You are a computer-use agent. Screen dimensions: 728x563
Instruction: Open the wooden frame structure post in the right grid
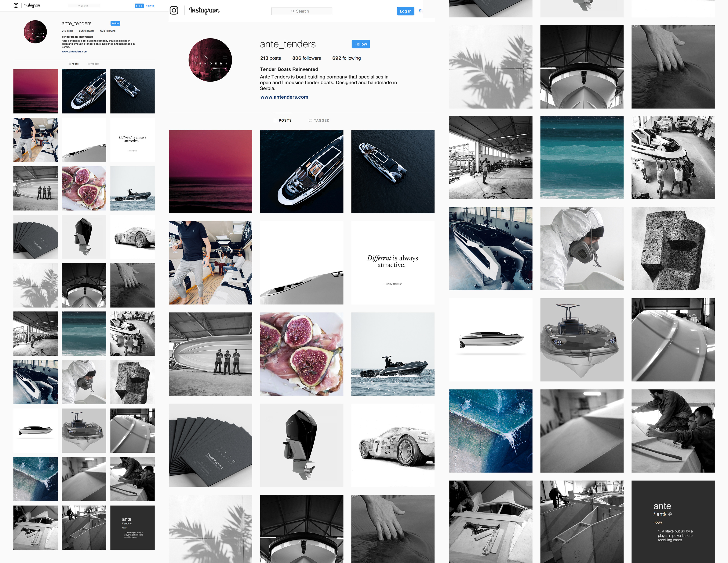point(582,522)
